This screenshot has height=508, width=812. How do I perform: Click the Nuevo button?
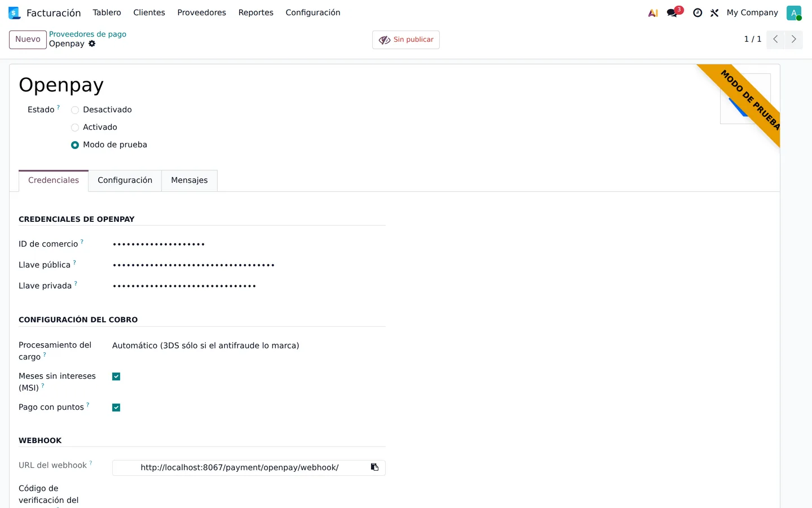(x=28, y=40)
